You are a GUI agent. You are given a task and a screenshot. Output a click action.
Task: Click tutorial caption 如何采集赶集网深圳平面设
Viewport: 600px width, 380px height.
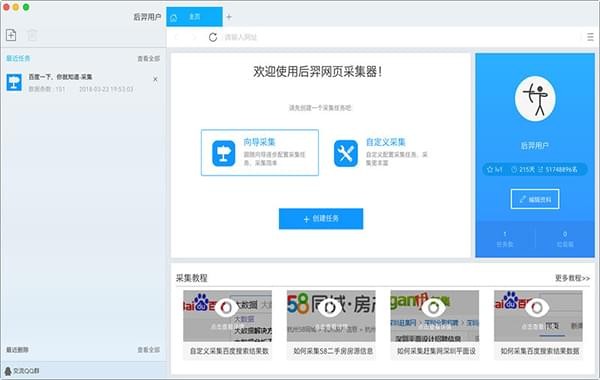point(436,351)
